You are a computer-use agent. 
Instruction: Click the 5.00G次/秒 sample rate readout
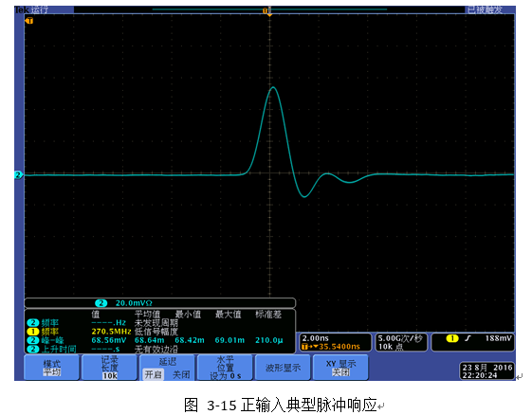(x=400, y=338)
